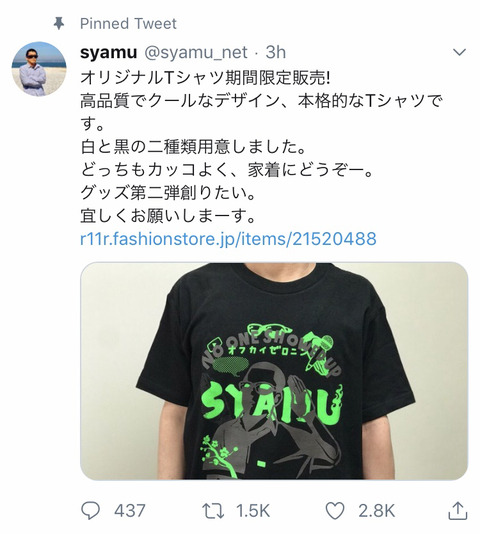This screenshot has width=480, height=534.
Task: Open the share upload icon
Action: 457,511
